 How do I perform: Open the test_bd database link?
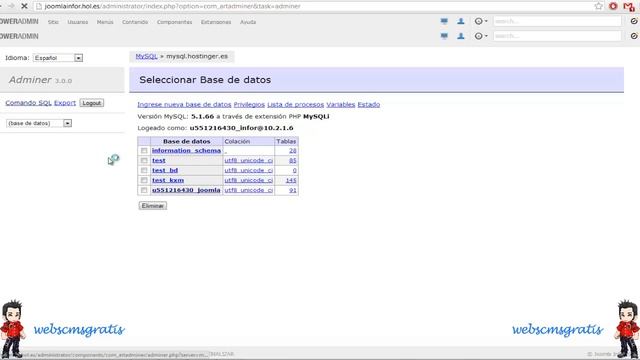(x=165, y=170)
